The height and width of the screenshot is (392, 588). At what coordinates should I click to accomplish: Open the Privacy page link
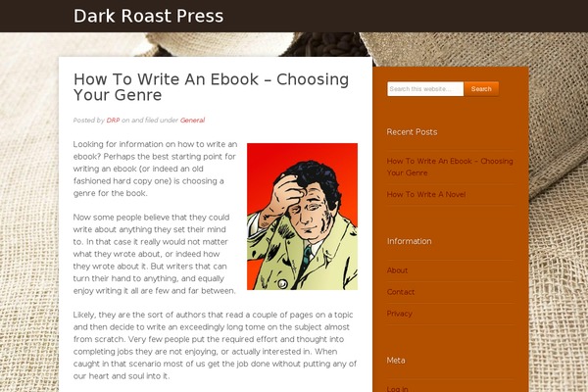(400, 314)
